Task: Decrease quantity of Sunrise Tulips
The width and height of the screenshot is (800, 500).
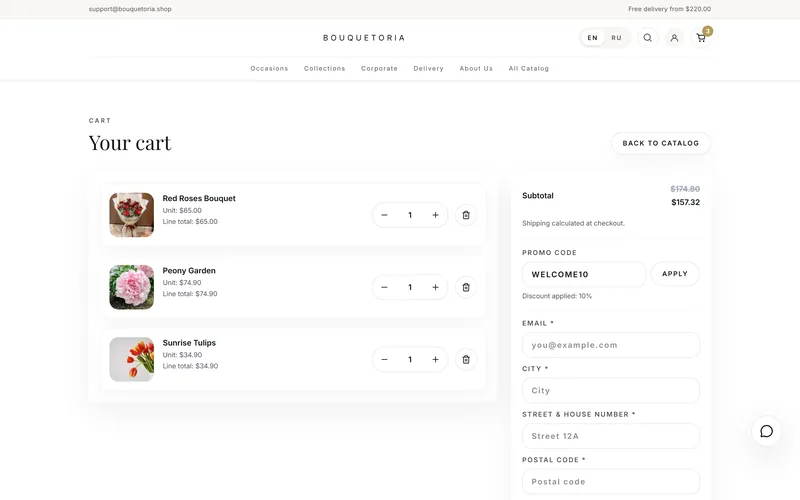Action: coord(384,360)
